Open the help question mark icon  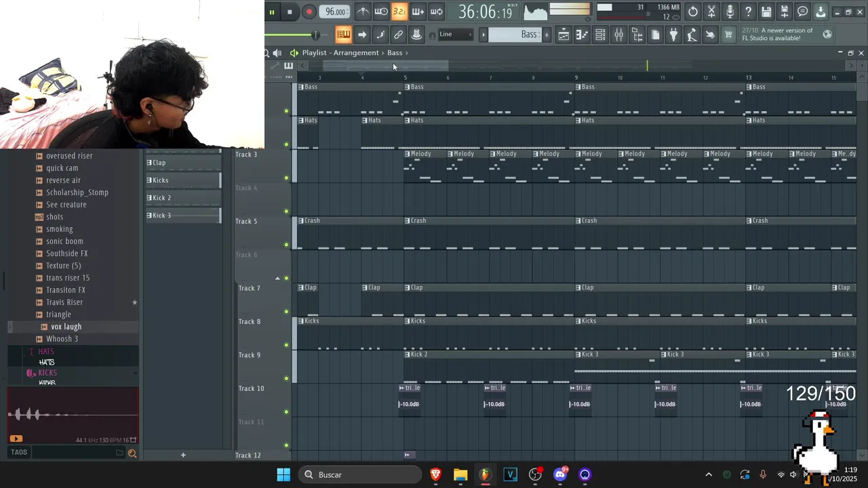pyautogui.click(x=748, y=12)
